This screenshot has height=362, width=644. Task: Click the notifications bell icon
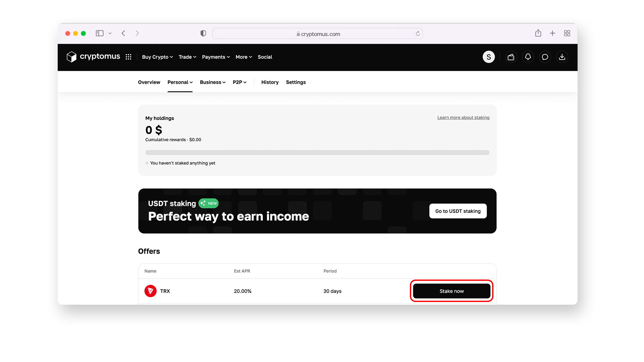coord(528,57)
